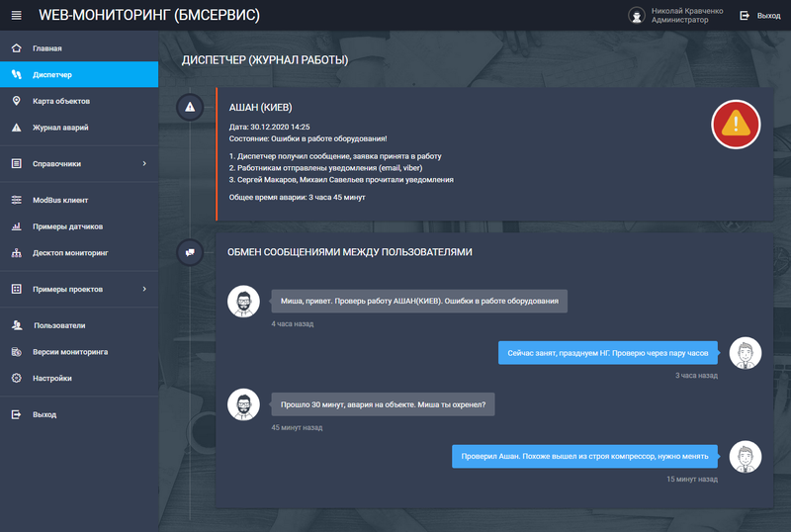The image size is (791, 532).
Task: Click the ОБМЕН СООБЩЕНИЯМИ МЕЖДУ ПОЛЬЗОВАТЕЛЯМИ heading
Action: pos(350,252)
